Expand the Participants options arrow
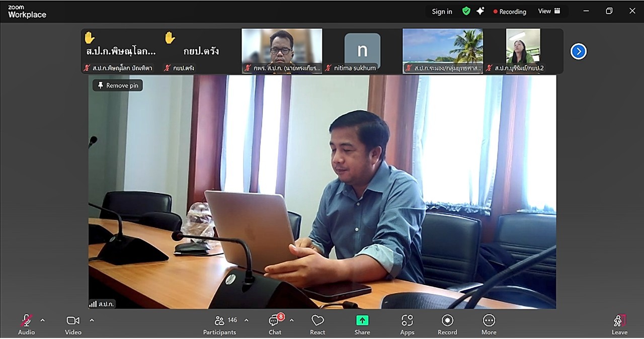Screen dimensions: 644x339 coord(247,320)
